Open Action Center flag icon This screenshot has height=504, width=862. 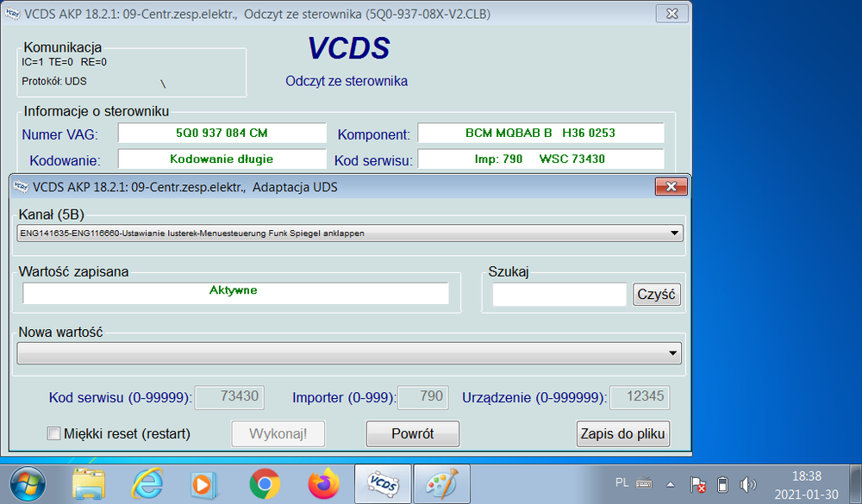(699, 484)
